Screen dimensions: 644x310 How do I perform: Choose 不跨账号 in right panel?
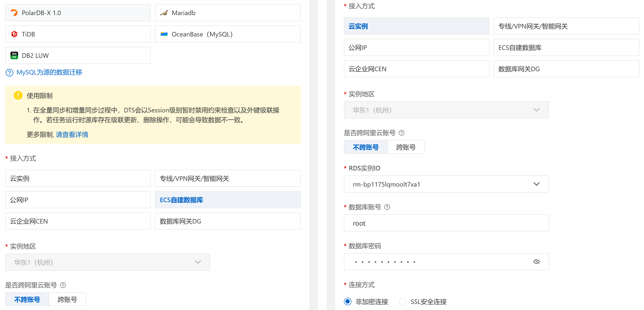pyautogui.click(x=366, y=147)
